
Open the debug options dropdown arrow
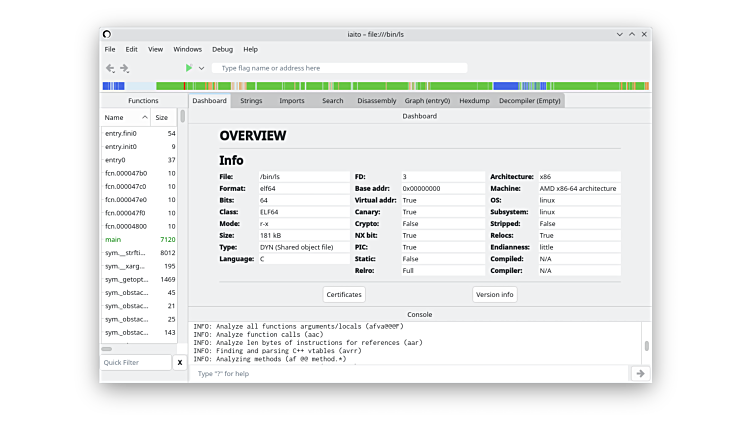[201, 68]
